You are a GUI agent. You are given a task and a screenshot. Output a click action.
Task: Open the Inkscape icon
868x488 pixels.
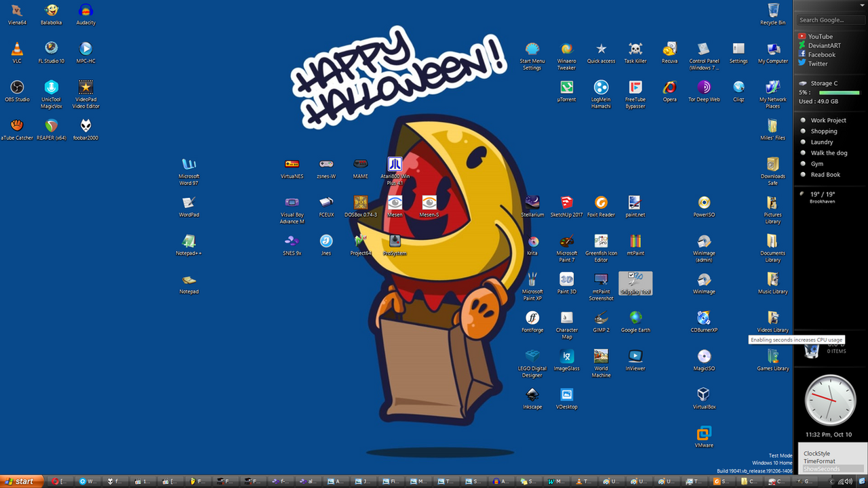point(532,399)
